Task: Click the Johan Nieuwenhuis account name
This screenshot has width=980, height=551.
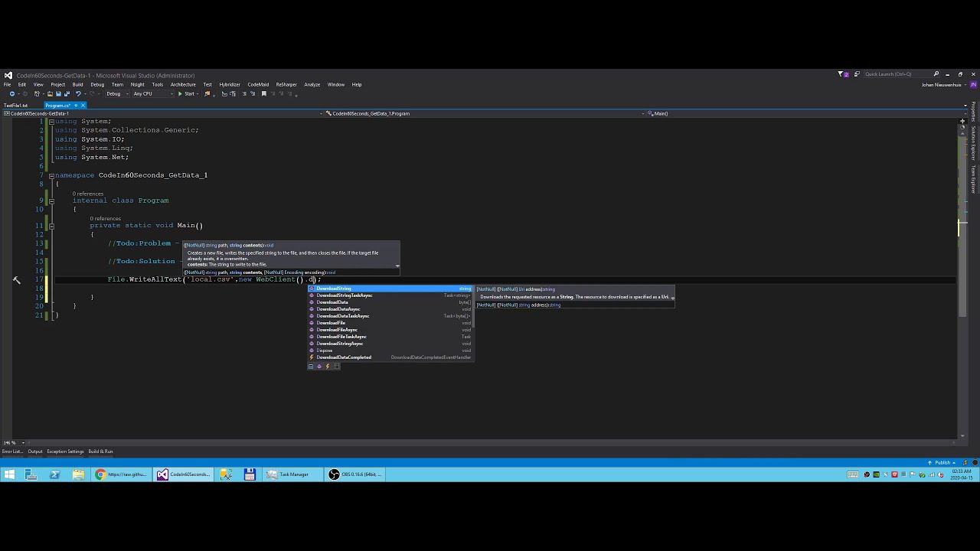Action: 941,84
